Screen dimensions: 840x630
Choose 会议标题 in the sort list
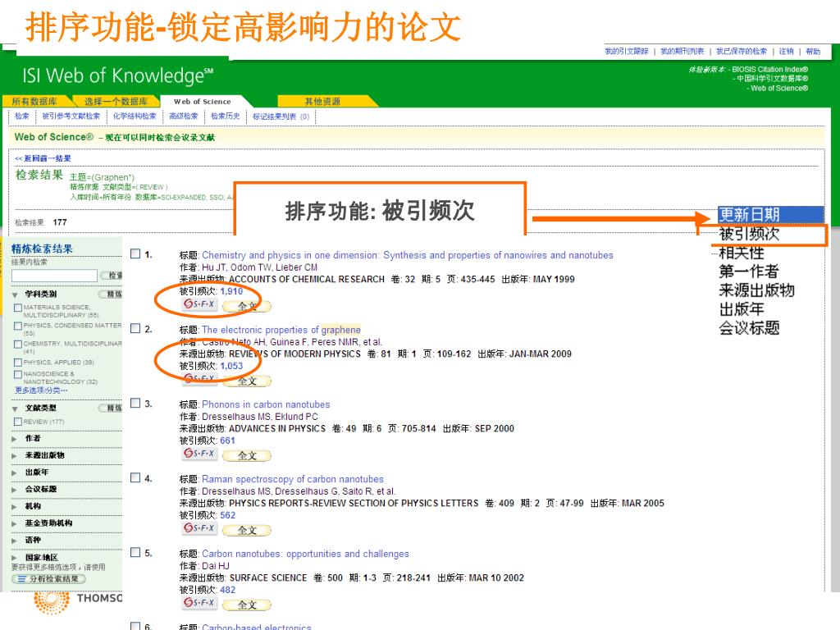749,328
